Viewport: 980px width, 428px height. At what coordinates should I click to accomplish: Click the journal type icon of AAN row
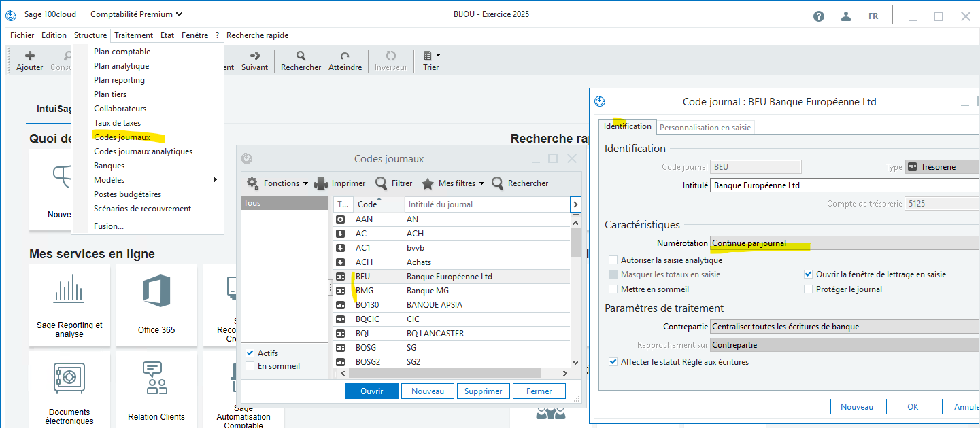[341, 219]
